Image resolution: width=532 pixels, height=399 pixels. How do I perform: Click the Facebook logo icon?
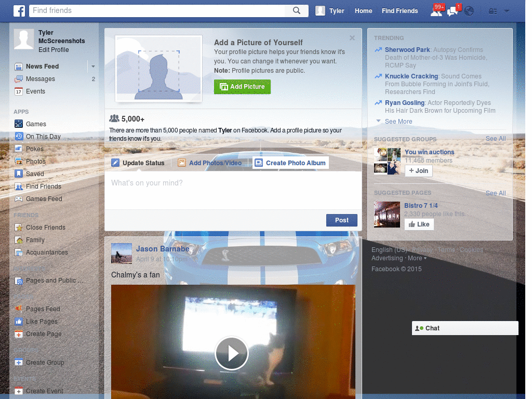tap(19, 11)
